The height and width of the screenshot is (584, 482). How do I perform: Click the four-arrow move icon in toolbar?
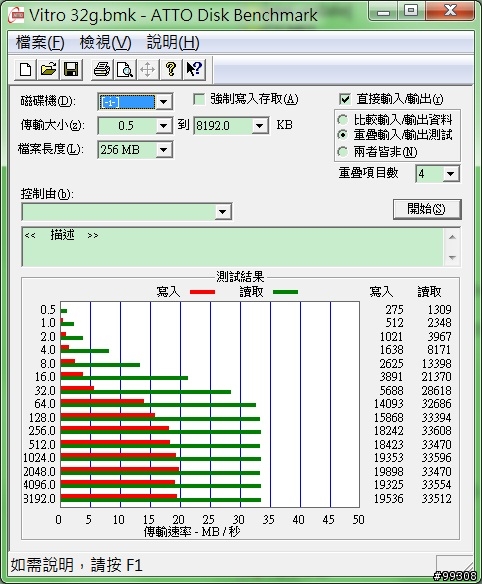click(x=148, y=69)
